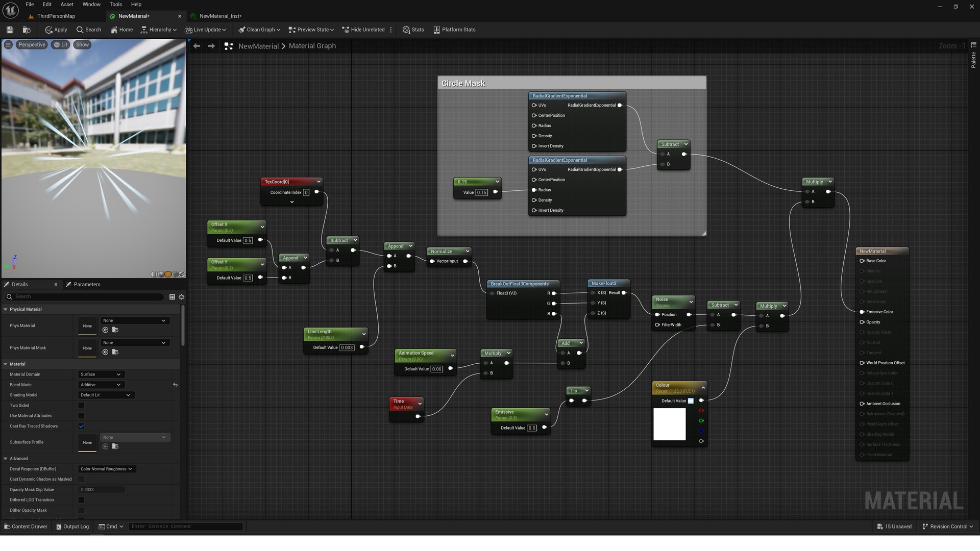The width and height of the screenshot is (980, 551).
Task: Enable the Two Sided checkbox
Action: (x=81, y=405)
